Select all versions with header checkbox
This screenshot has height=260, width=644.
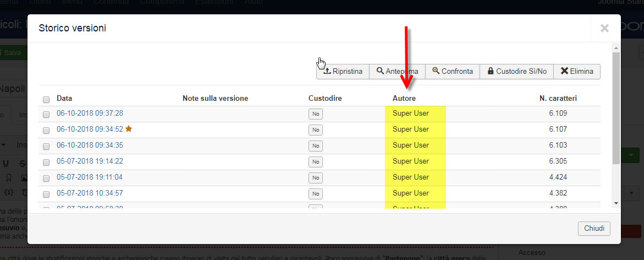[x=46, y=100]
